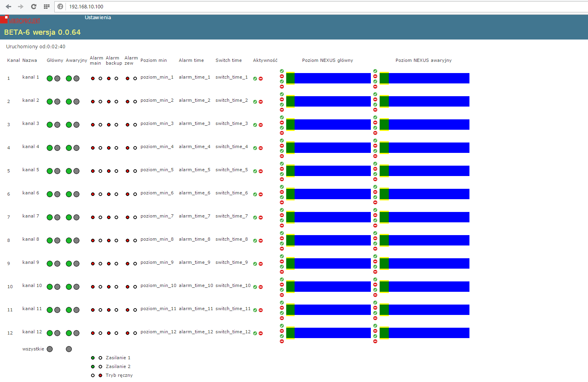Click the bottom red icon beside kanal 7 backup NEXUS bar
Screen dimensions: 588x382
pyautogui.click(x=375, y=226)
